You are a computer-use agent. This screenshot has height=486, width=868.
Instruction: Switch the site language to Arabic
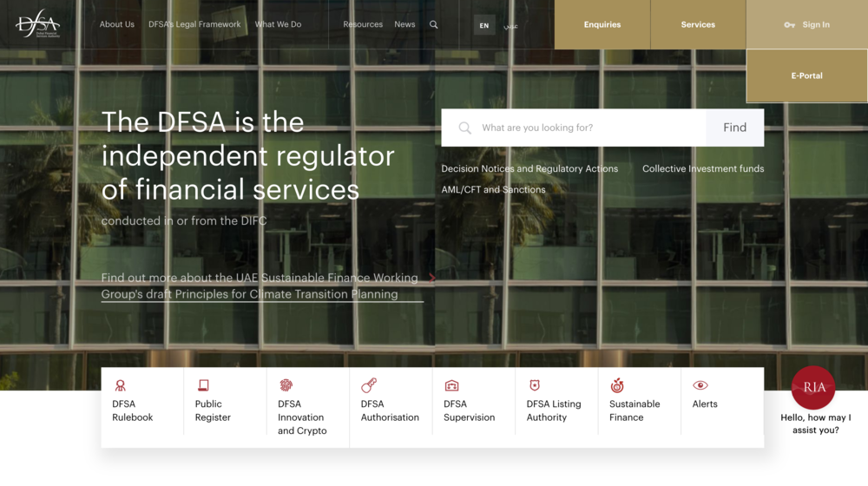[510, 25]
